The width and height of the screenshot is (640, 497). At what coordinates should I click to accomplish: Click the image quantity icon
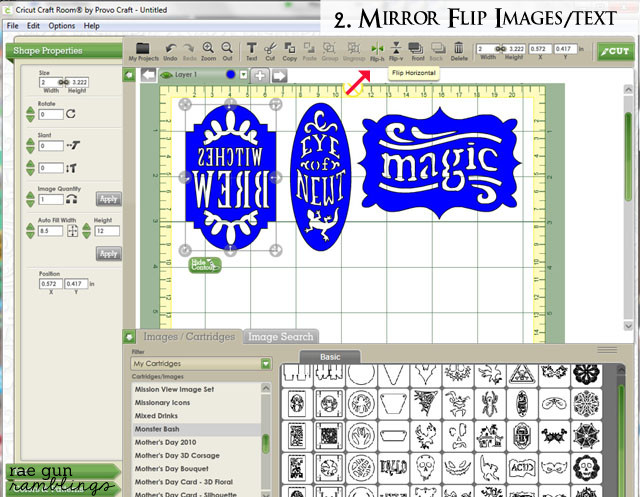[x=71, y=199]
